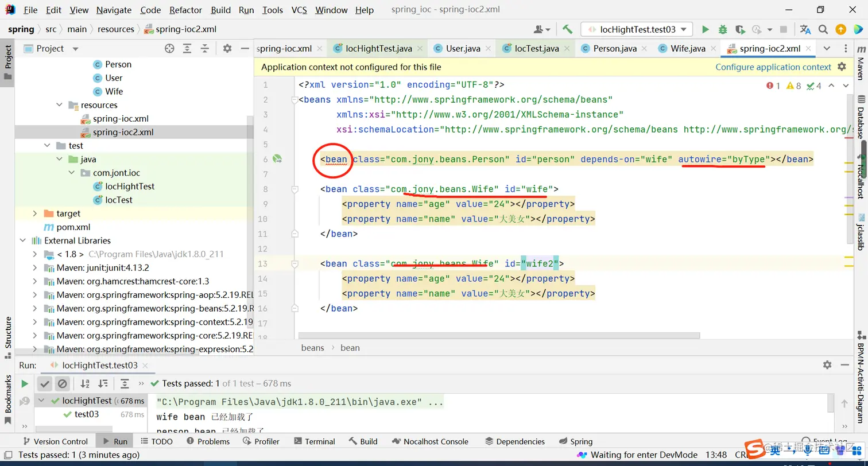The image size is (868, 466).
Task: Click the 'bean' breadcrumb at editor bottom
Action: click(350, 348)
